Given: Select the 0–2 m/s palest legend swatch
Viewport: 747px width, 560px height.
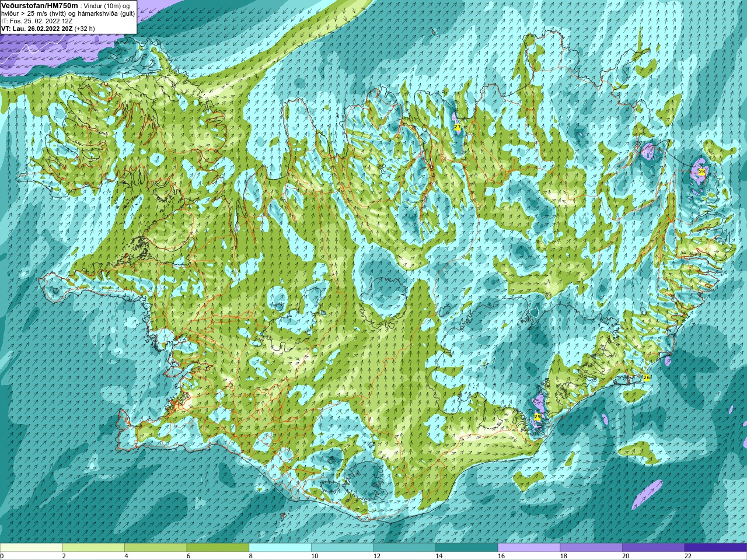Looking at the screenshot, I should pyautogui.click(x=31, y=547).
